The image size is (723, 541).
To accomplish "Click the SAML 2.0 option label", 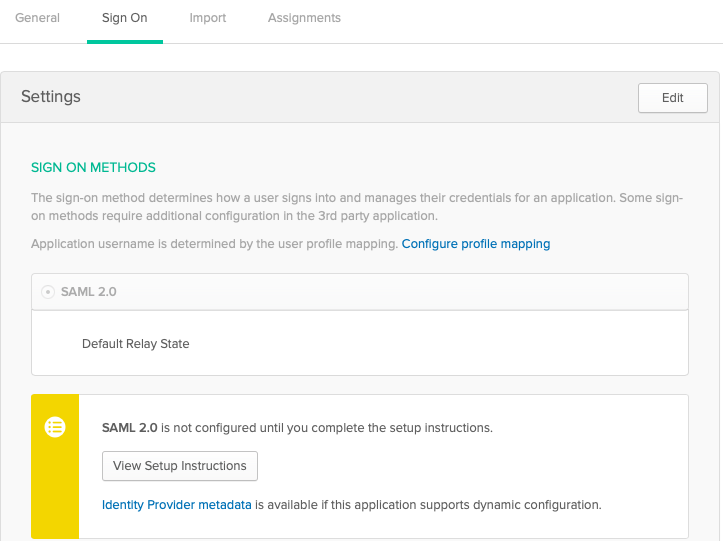I will (x=89, y=292).
